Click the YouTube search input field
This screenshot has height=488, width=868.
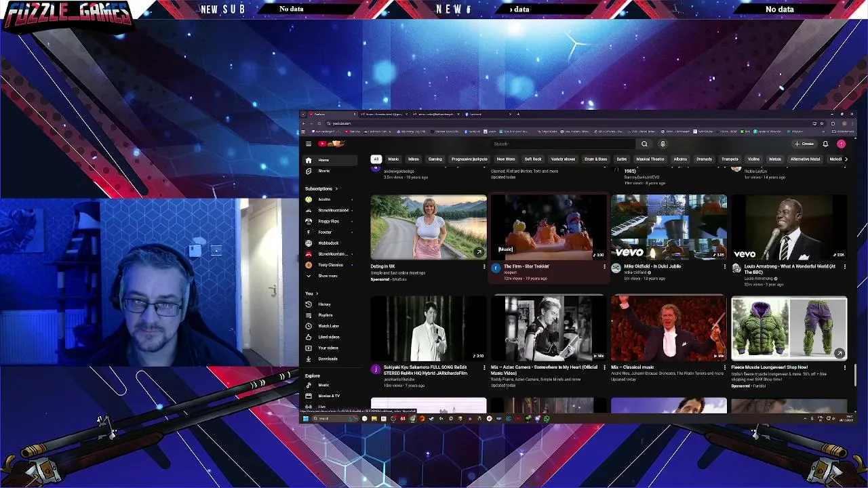[563, 144]
